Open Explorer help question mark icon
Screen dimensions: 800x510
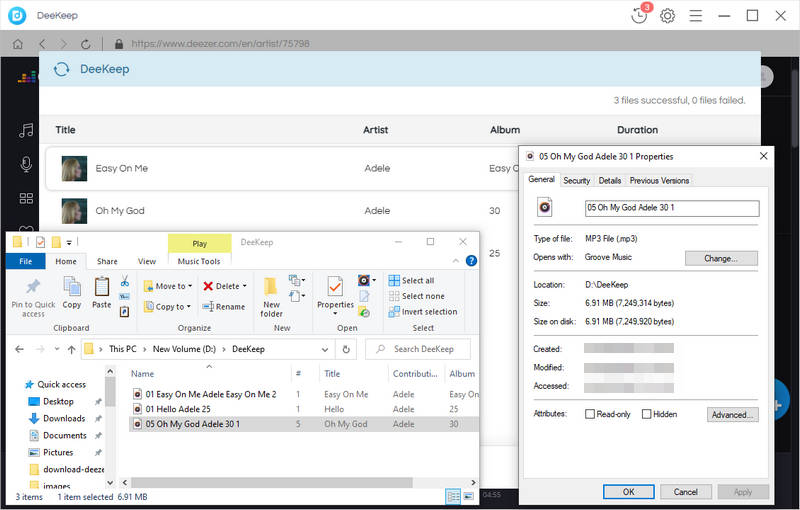pyautogui.click(x=471, y=261)
